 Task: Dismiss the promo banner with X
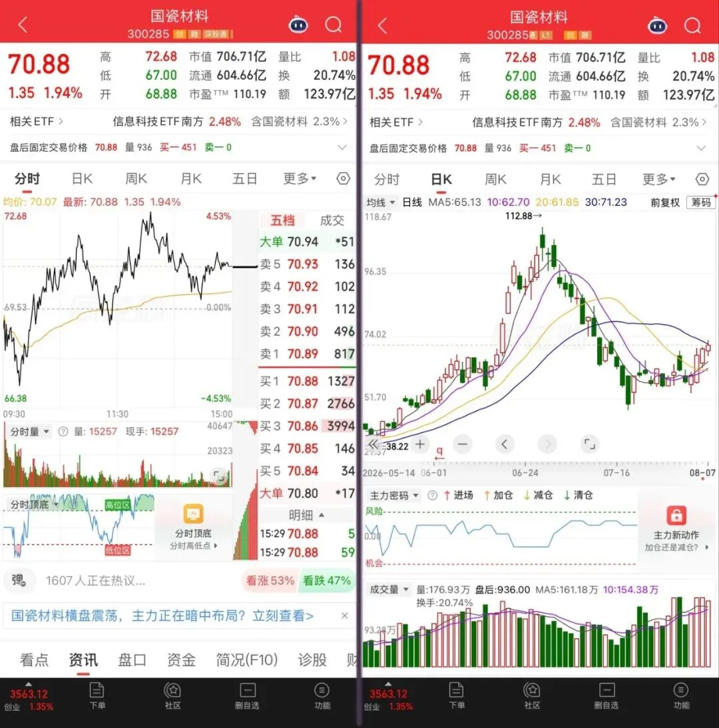click(344, 616)
